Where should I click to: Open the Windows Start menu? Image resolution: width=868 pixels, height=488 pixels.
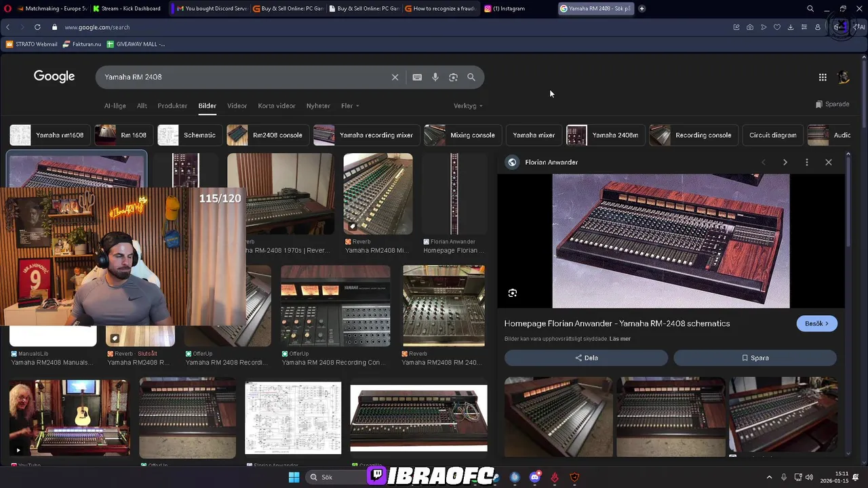point(294,477)
